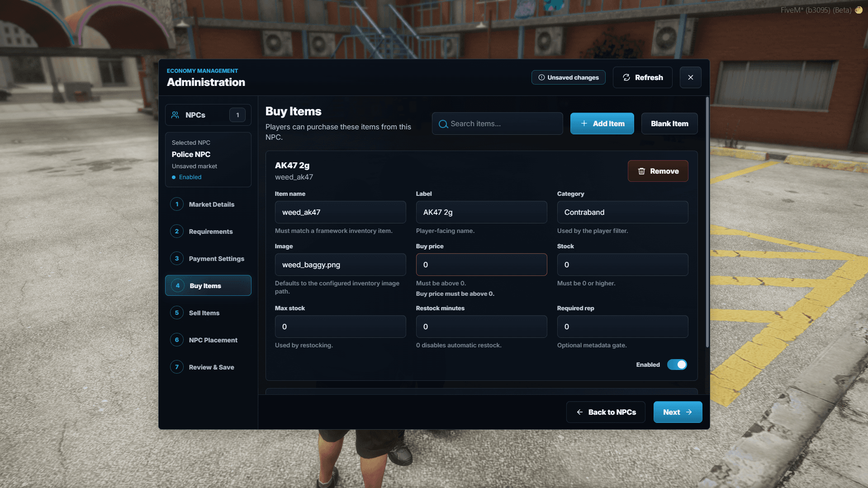Click step number 7 circle icon
Screen dimensions: 868x488
177,367
